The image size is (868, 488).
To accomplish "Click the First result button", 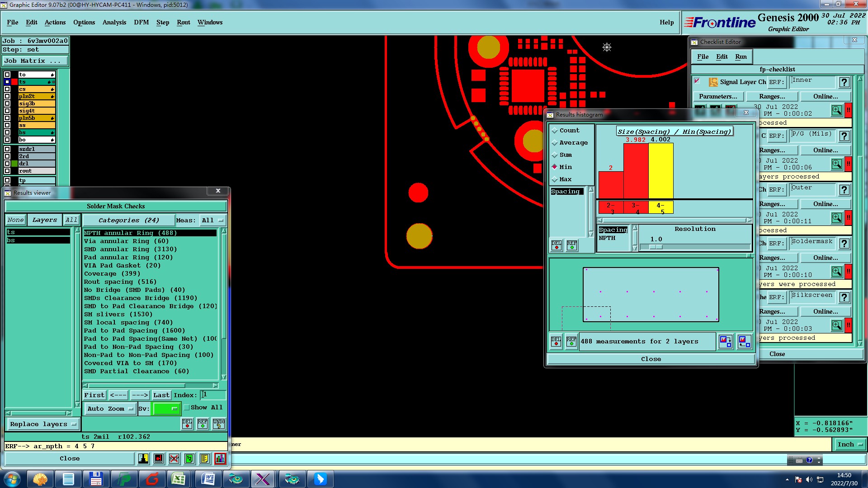I will 94,395.
